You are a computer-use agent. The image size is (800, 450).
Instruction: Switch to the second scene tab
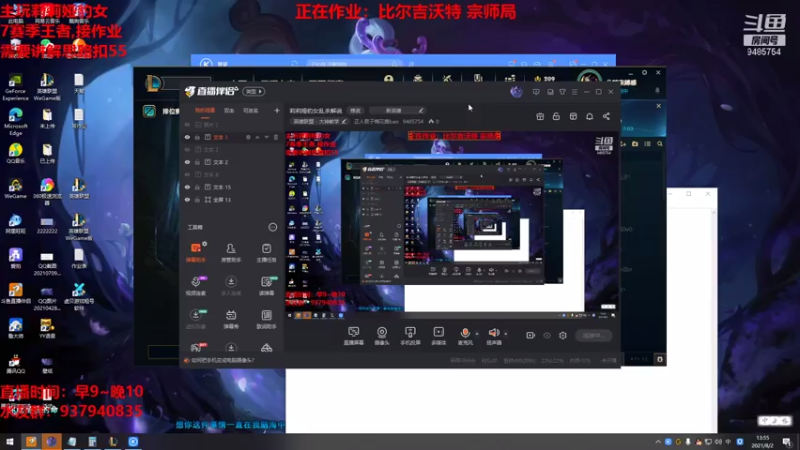pos(229,110)
